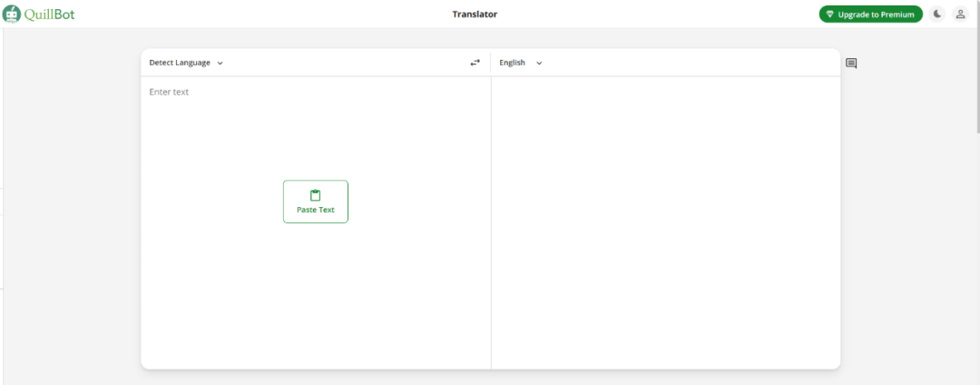Viewport: 980px width, 385px height.
Task: Toggle dark mode with the moon icon
Action: [936, 15]
